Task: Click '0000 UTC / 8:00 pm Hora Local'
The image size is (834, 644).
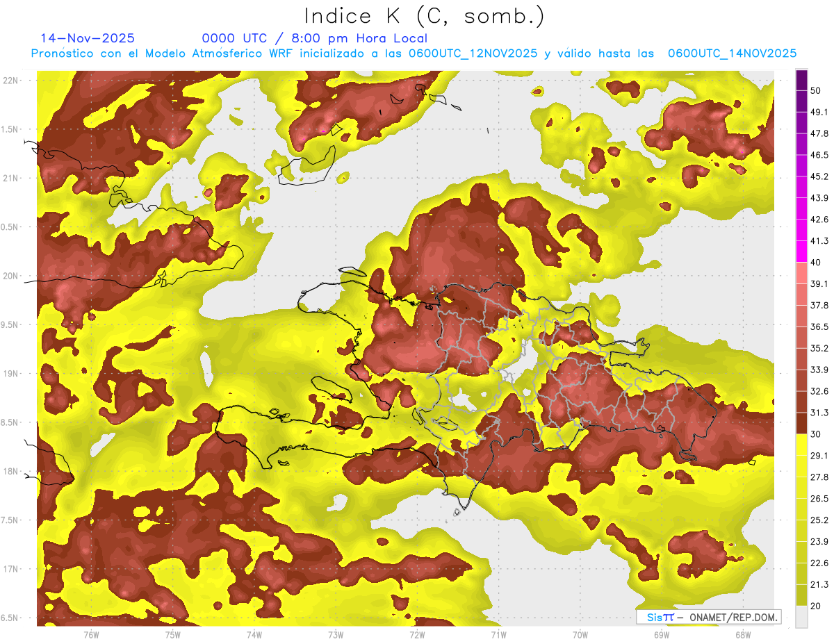Action: pos(315,38)
